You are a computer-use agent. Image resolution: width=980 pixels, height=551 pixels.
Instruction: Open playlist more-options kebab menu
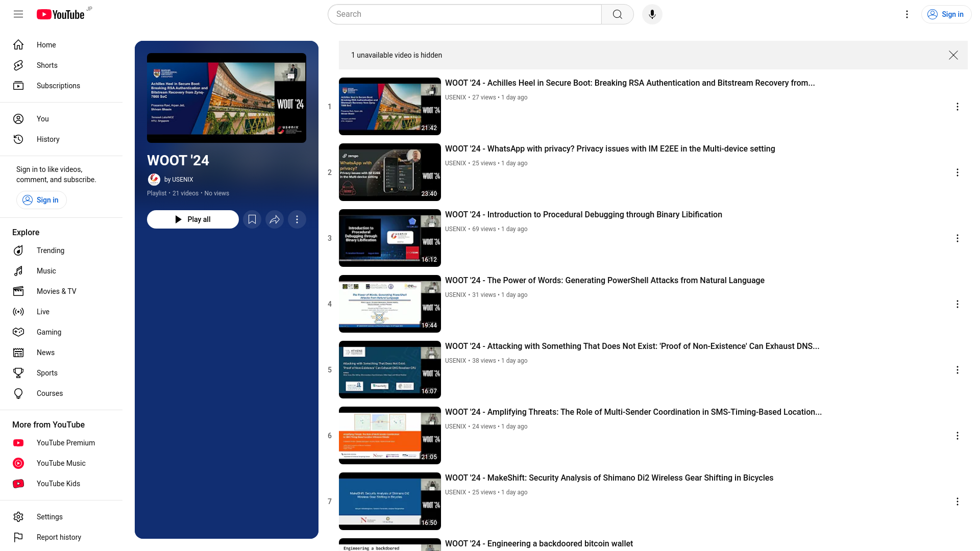(x=297, y=219)
